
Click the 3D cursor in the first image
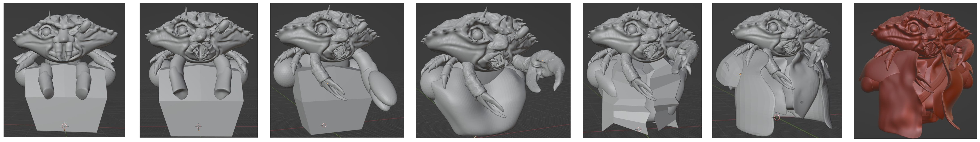coord(65,126)
